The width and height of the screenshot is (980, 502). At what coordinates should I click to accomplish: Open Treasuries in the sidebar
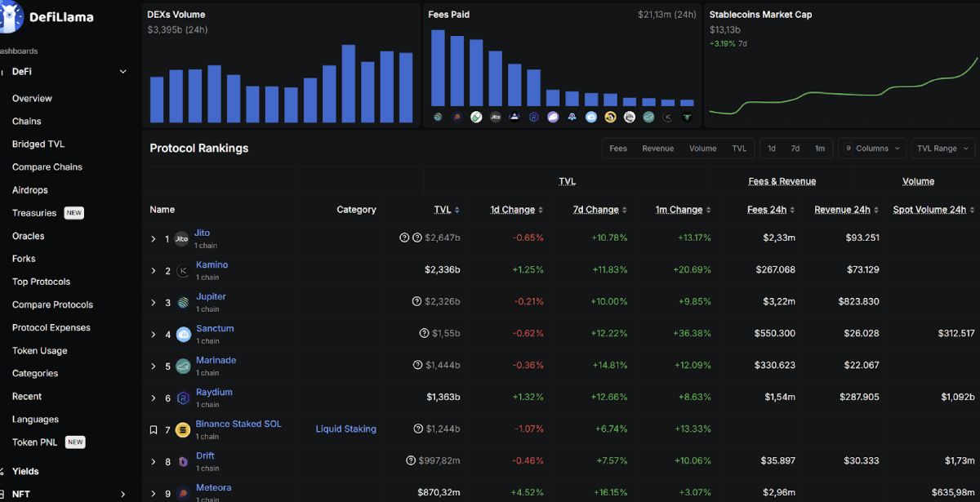coord(34,212)
